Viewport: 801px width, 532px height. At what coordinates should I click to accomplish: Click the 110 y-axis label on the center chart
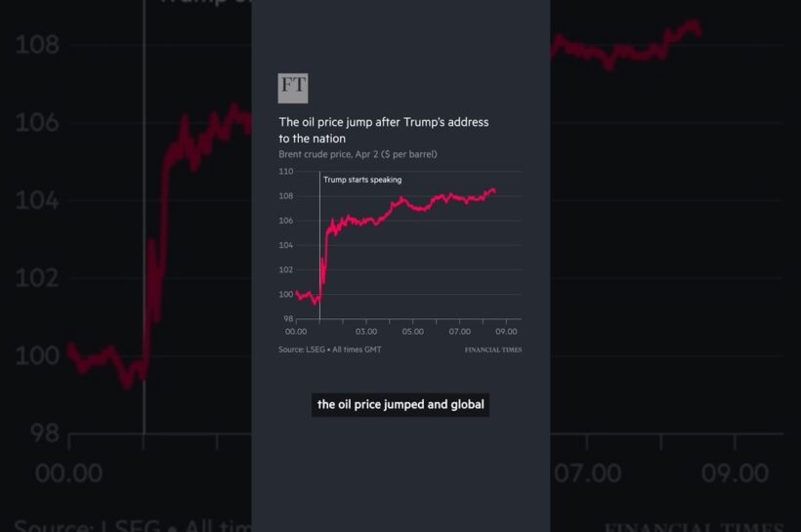(x=285, y=172)
